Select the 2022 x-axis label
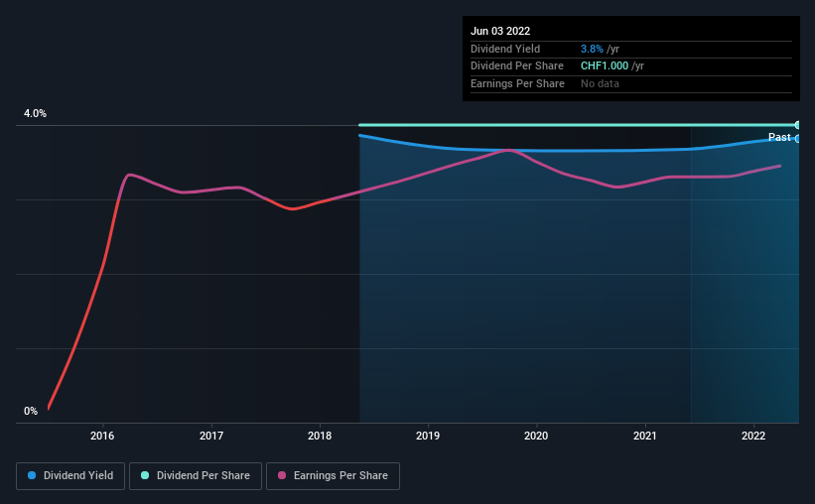The height and width of the screenshot is (504, 815). click(x=753, y=436)
